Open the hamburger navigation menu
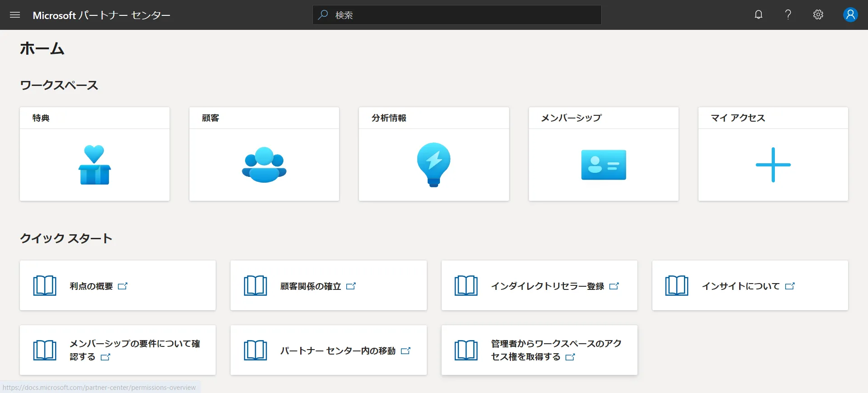This screenshot has width=868, height=393. coord(15,15)
